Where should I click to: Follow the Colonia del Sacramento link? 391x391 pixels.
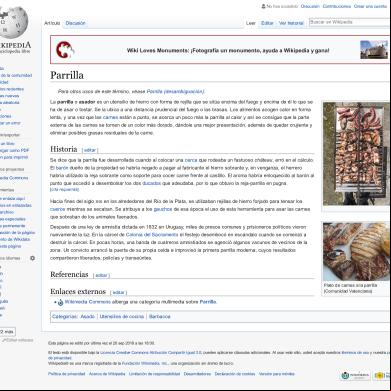pyautogui.click(x=152, y=235)
